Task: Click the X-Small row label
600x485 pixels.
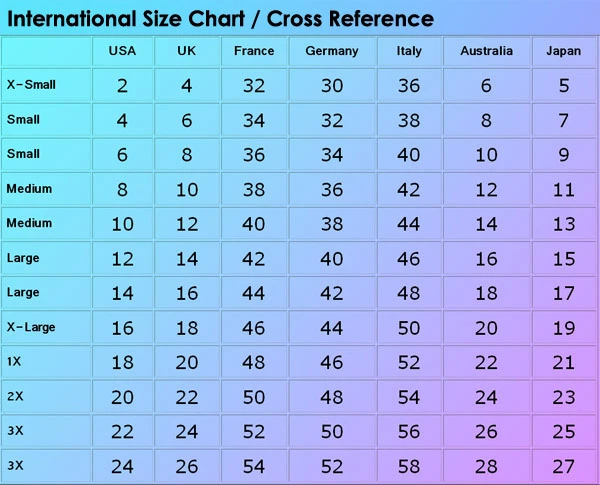Action: (x=31, y=85)
